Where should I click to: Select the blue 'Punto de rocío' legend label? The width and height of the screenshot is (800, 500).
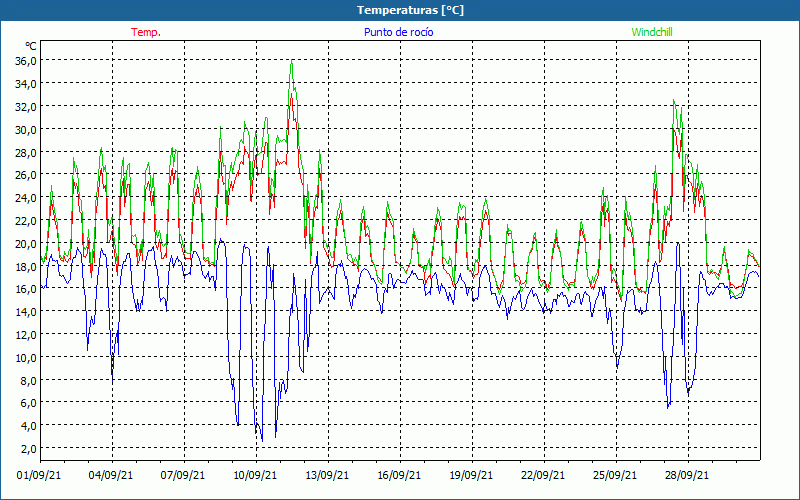(x=399, y=32)
